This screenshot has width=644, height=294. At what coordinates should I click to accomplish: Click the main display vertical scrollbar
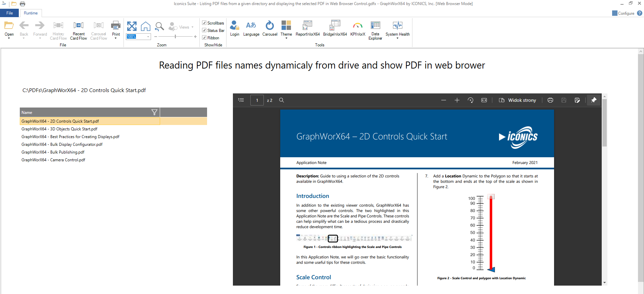click(641, 168)
